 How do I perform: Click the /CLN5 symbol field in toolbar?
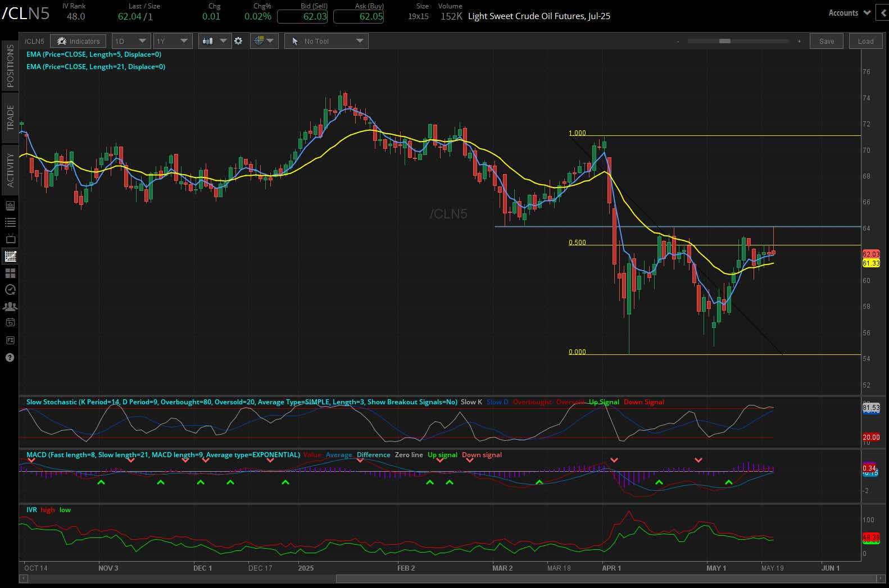[34, 41]
